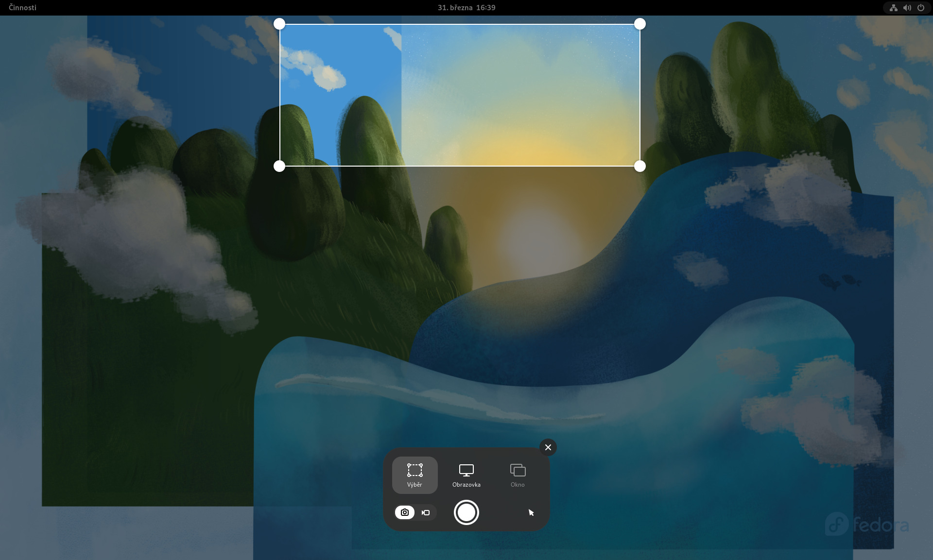933x560 pixels.
Task: Toggle the show pointer arrow button
Action: click(x=531, y=512)
